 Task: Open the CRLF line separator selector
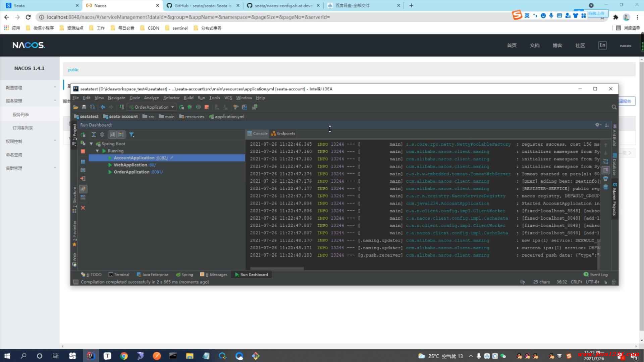click(577, 282)
